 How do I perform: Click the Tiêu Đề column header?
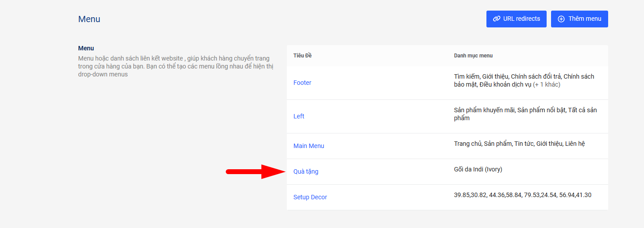coord(303,56)
